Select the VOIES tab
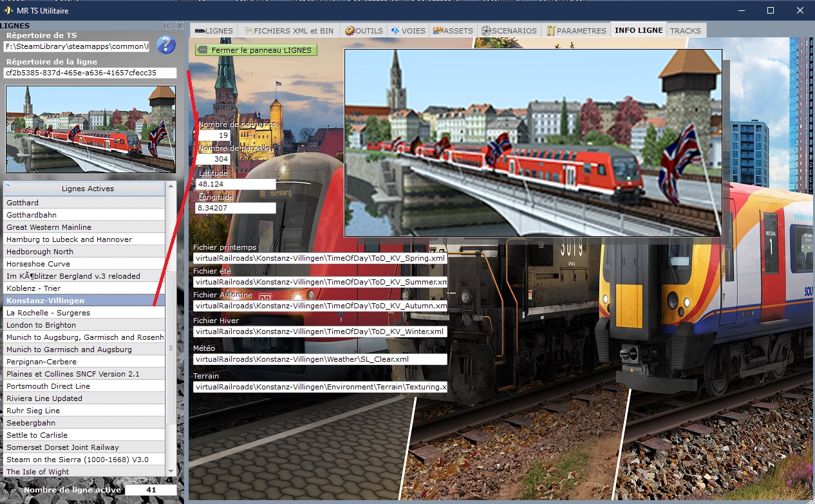The width and height of the screenshot is (815, 504). coord(408,30)
